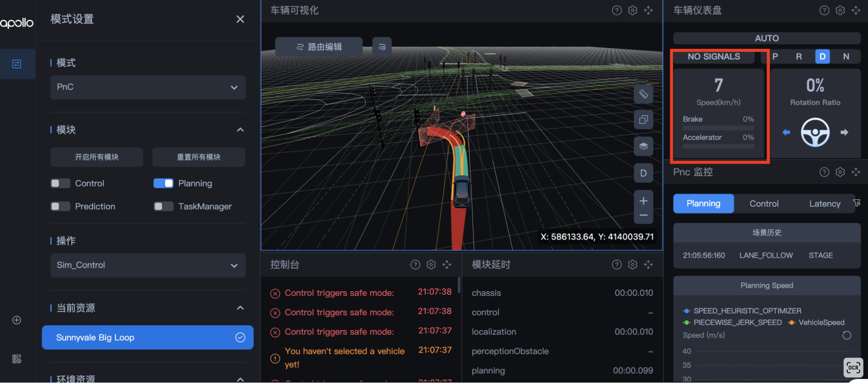
Task: Click the copy view icon in map
Action: [643, 120]
